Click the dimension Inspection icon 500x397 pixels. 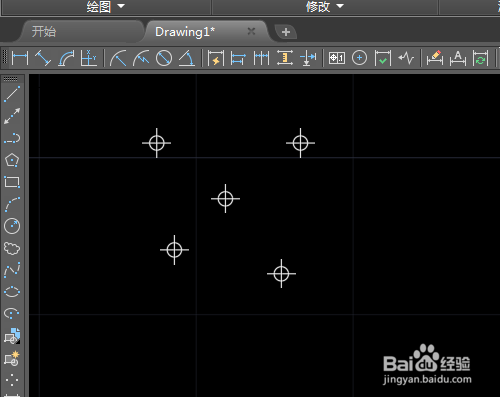(383, 58)
